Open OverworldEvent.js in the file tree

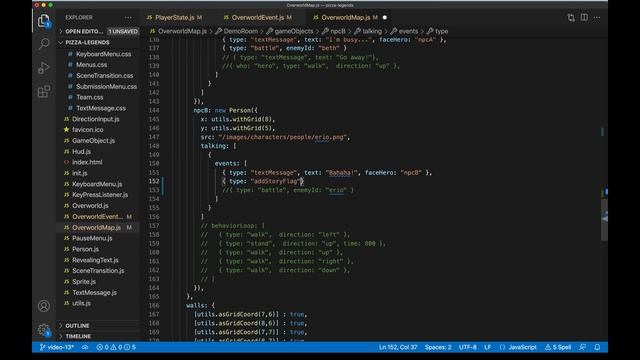97,217
